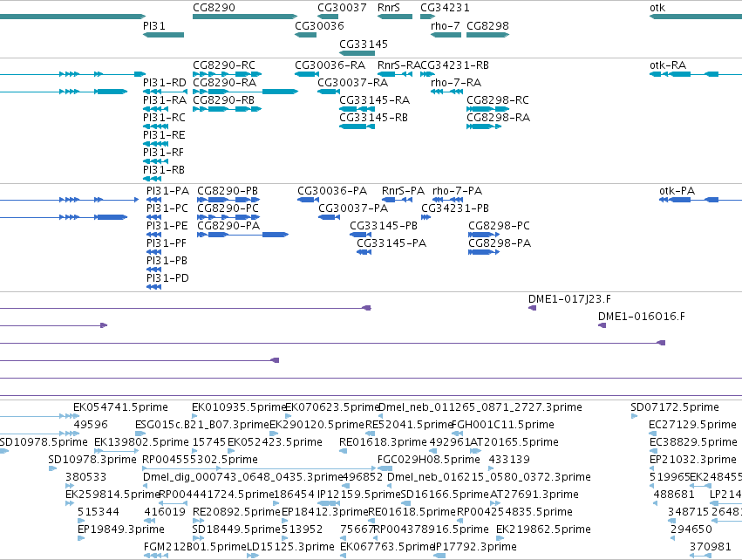
Task: Select the CG30037 gene feature
Action: pyautogui.click(x=328, y=17)
